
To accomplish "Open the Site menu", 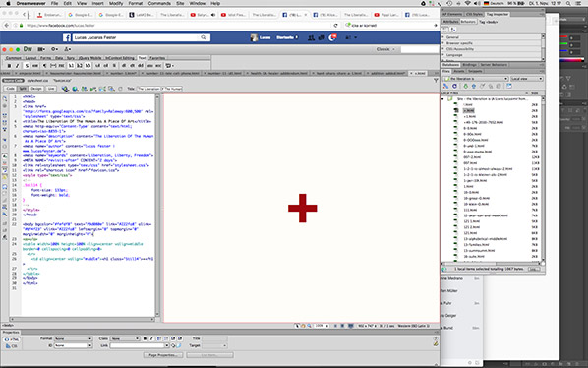I will [180, 3].
